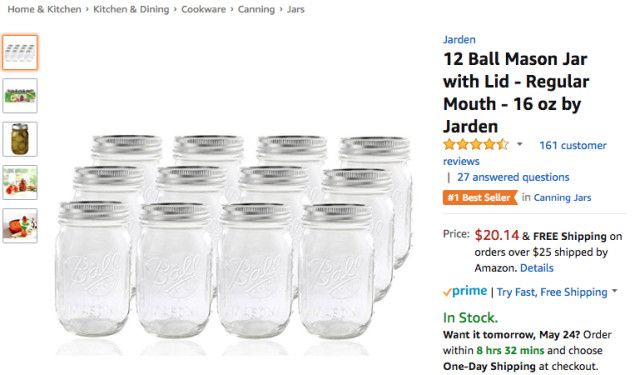The width and height of the screenshot is (640, 375).
Task: Open 27 answered questions link
Action: [513, 177]
